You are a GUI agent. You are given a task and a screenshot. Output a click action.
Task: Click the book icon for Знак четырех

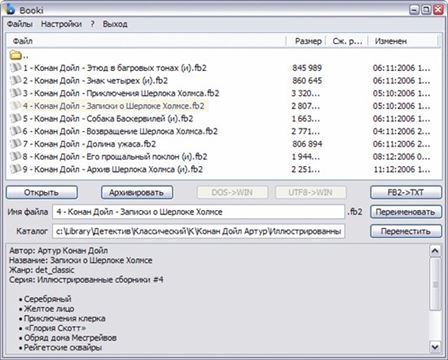16,80
